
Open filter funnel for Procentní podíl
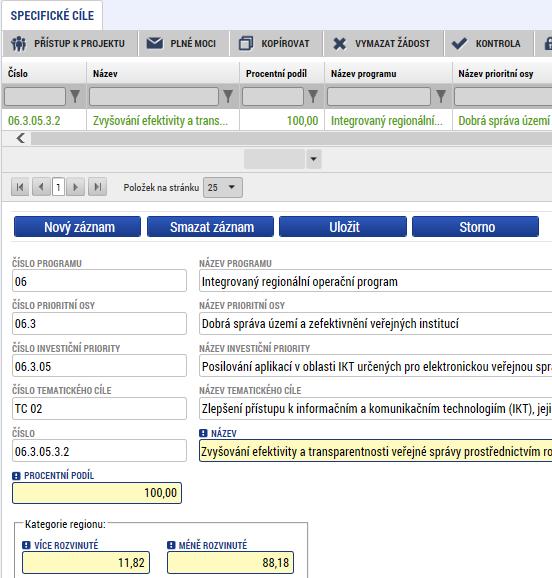(313, 97)
